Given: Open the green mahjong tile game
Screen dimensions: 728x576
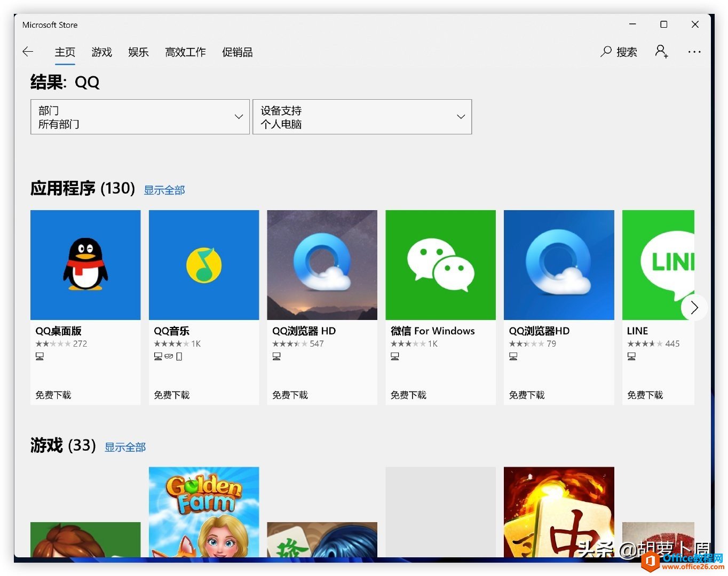Looking at the screenshot, I should tap(322, 540).
